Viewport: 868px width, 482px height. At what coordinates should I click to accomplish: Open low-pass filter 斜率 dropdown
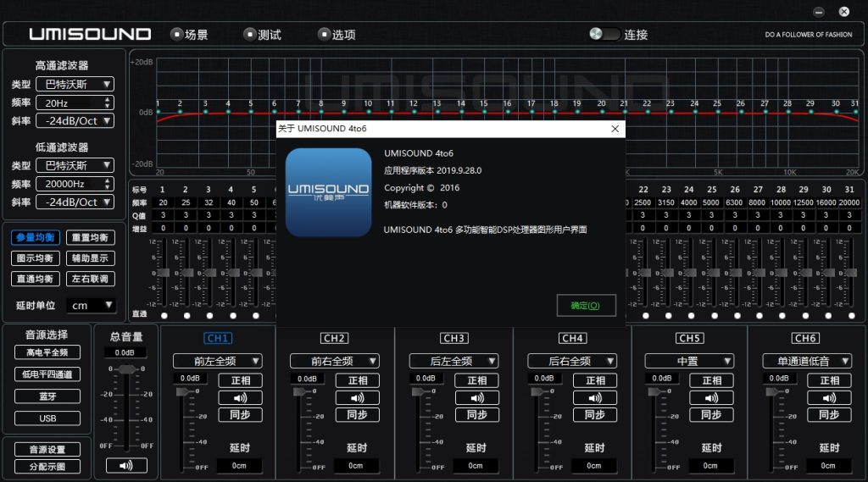click(75, 202)
